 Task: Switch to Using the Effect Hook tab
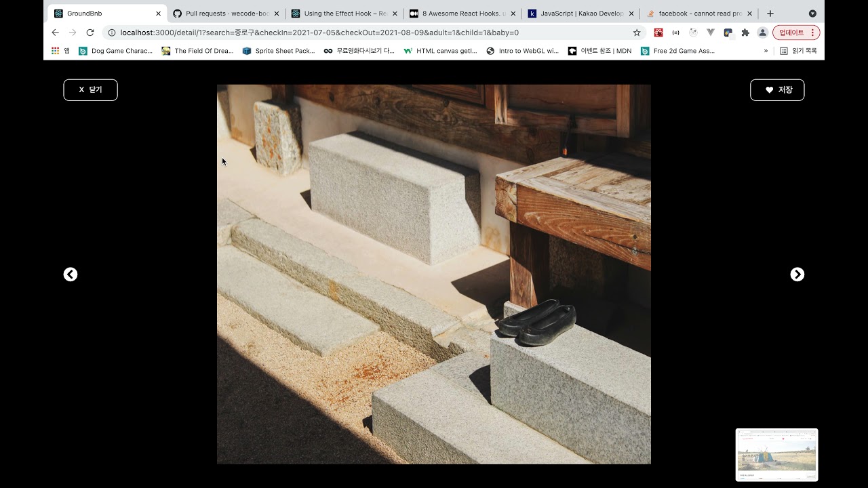(342, 14)
